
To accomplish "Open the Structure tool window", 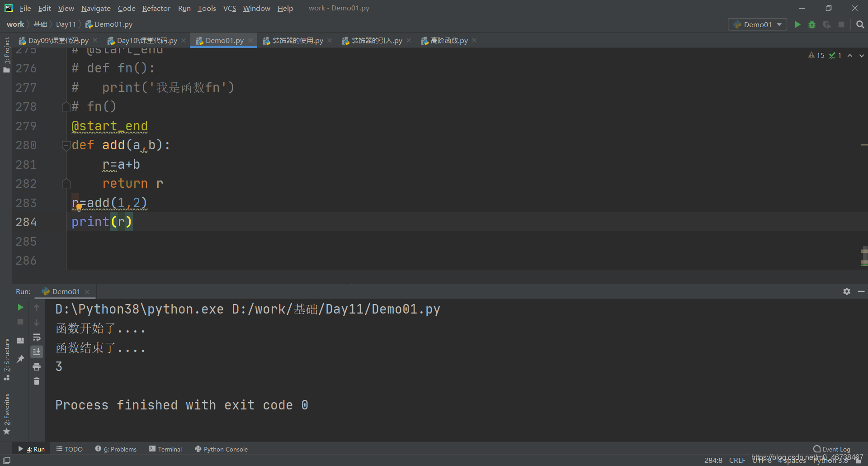I will tap(6, 359).
